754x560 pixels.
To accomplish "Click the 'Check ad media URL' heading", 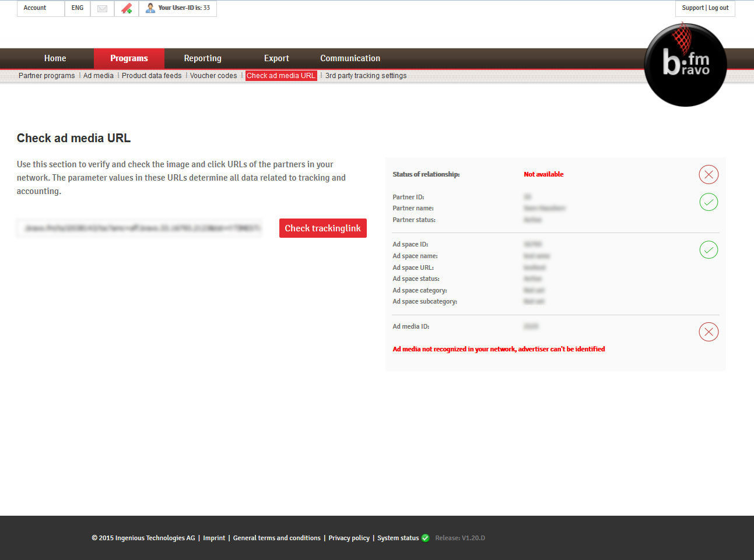I will pyautogui.click(x=74, y=138).
